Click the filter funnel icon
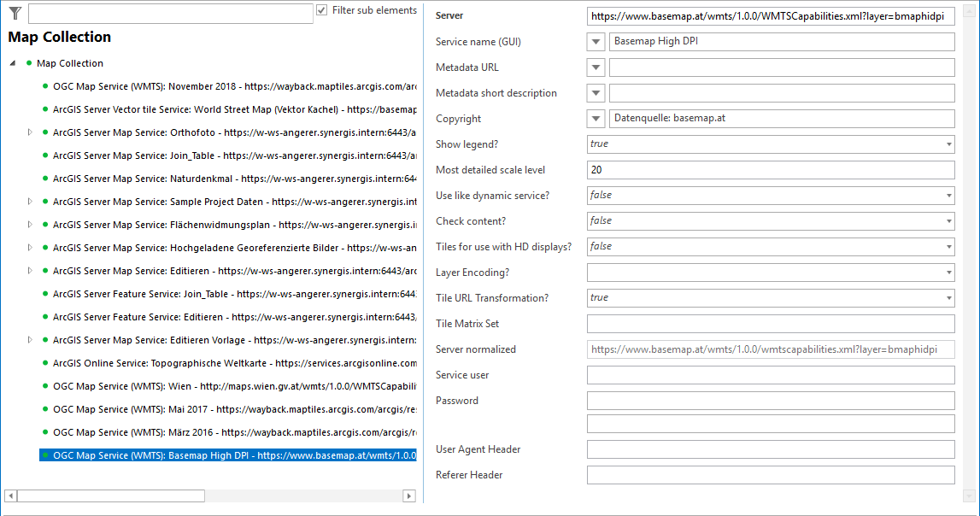 (x=15, y=12)
